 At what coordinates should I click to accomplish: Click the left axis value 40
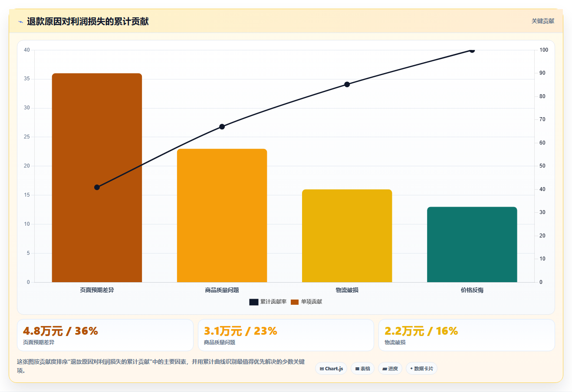click(27, 50)
